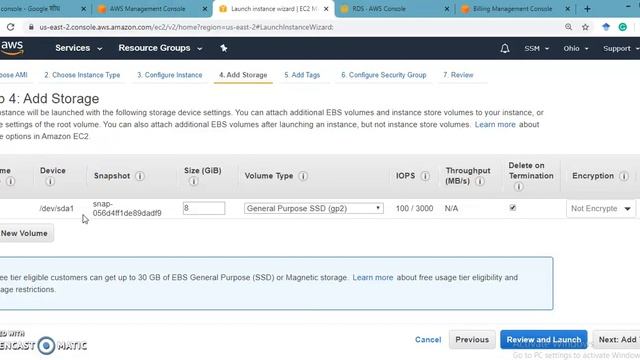The width and height of the screenshot is (640, 360).
Task: Open the Volume Type dropdown
Action: 313,209
